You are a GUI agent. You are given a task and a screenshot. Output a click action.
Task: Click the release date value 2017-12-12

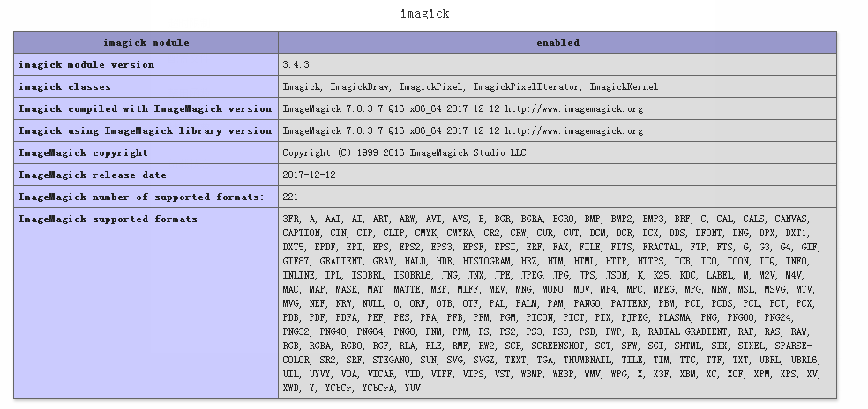pyautogui.click(x=309, y=175)
